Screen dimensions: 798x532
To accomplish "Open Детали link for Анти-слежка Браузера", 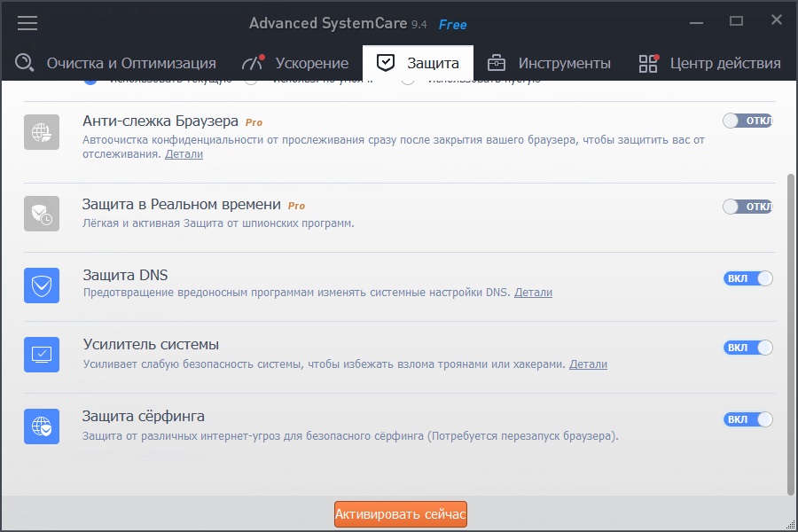I will [x=184, y=154].
